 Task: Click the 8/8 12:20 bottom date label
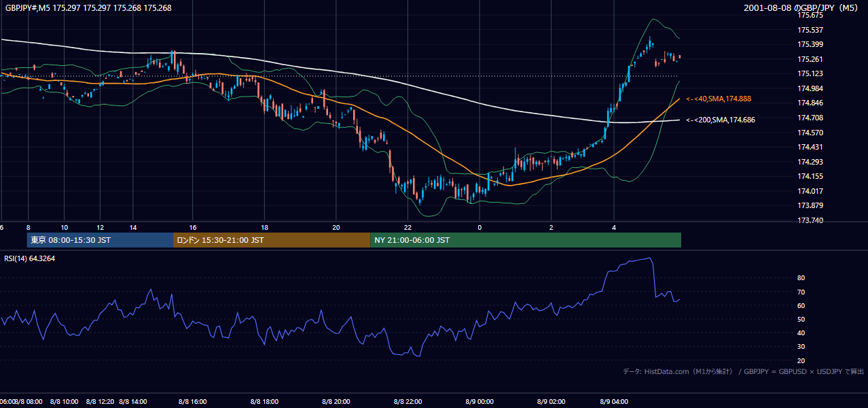(x=100, y=401)
